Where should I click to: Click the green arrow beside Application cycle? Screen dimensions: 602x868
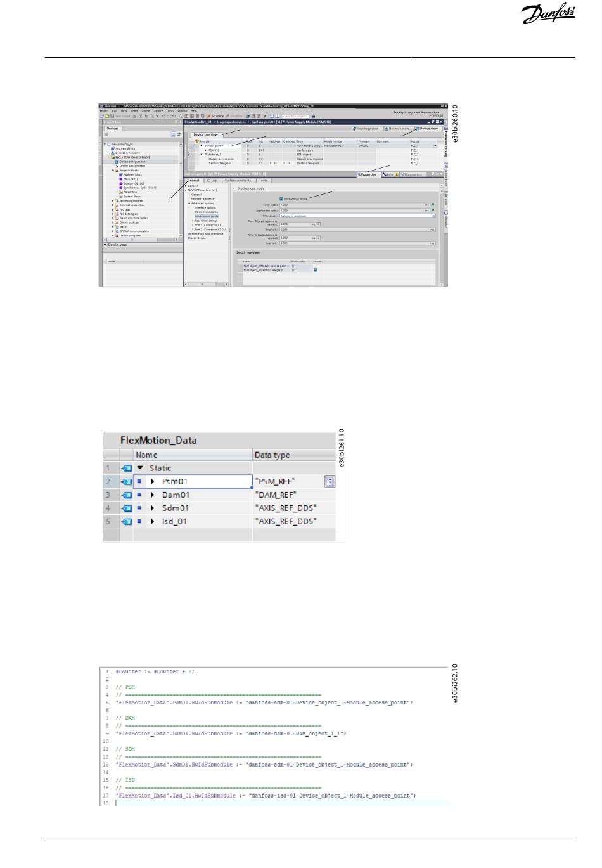point(433,211)
